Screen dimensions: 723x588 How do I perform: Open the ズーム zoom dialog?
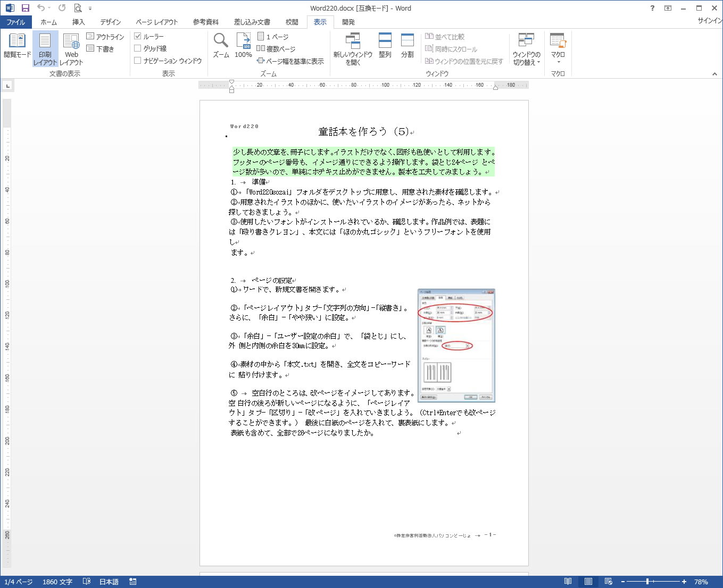(x=221, y=46)
